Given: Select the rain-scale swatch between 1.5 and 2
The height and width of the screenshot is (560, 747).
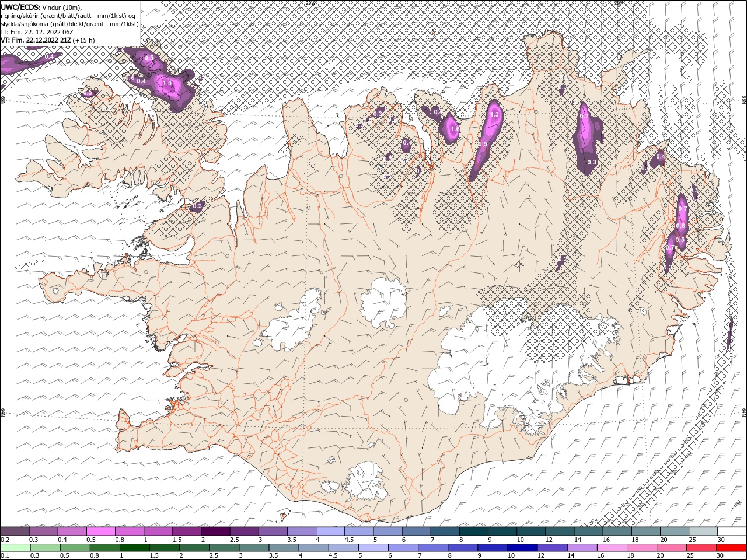Looking at the screenshot, I should click(164, 548).
